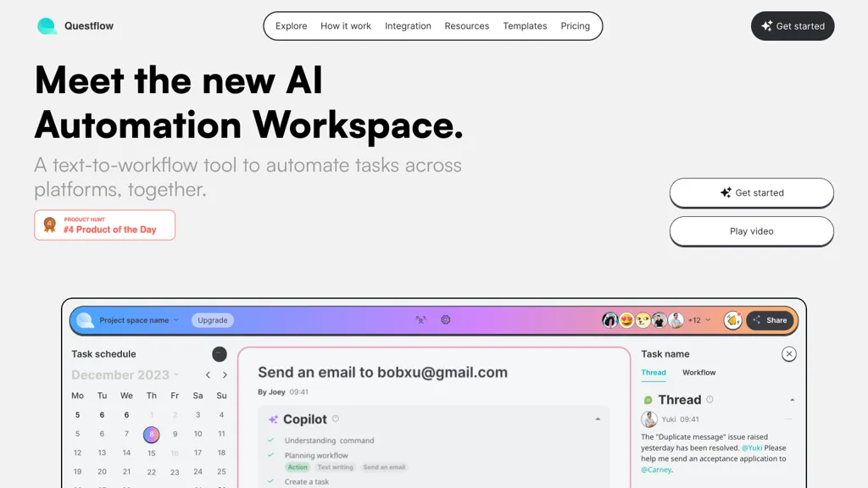
Task: Click the Questflow logo icon
Action: [47, 26]
